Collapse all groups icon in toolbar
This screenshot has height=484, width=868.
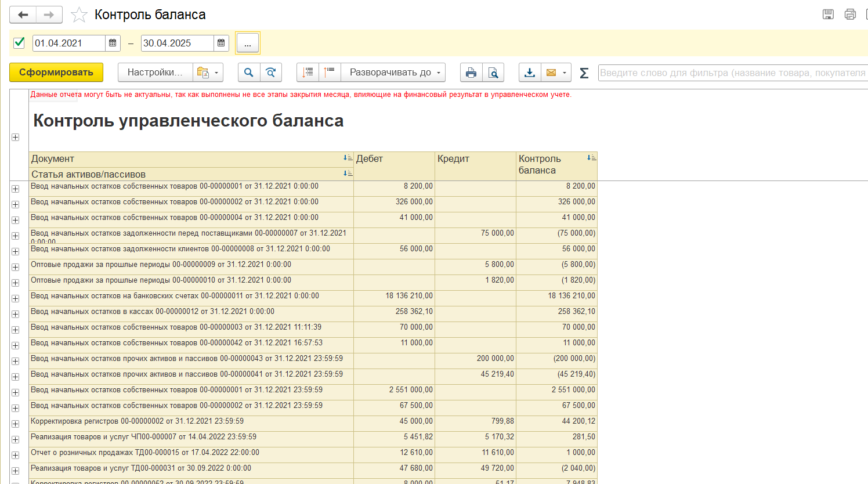(x=330, y=73)
